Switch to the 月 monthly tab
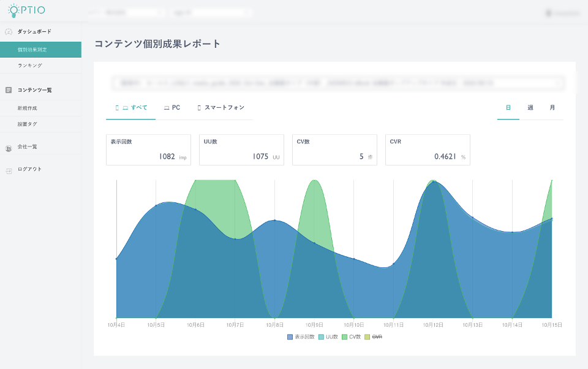 552,108
